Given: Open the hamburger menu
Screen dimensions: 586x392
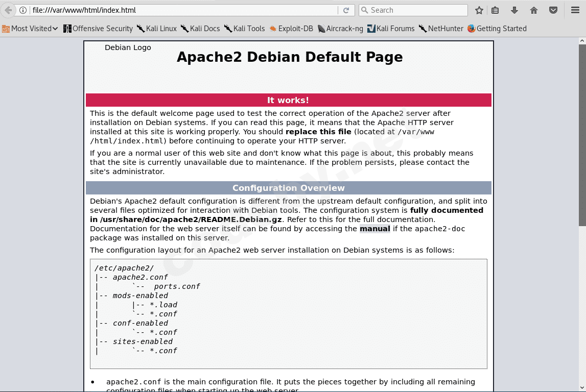Looking at the screenshot, I should point(575,10).
